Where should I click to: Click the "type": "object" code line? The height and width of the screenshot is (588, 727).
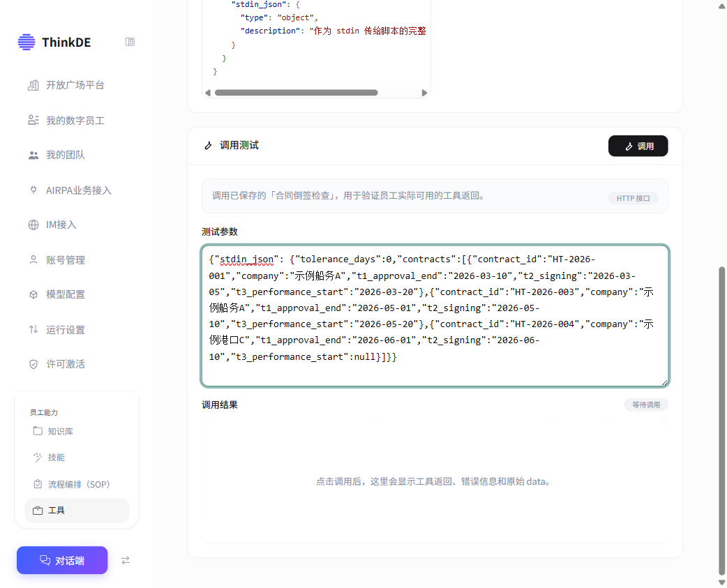click(x=279, y=17)
